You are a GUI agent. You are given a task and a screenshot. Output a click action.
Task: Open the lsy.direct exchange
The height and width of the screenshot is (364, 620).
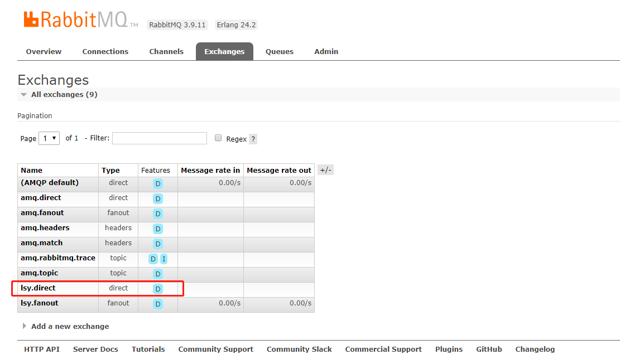coord(38,288)
